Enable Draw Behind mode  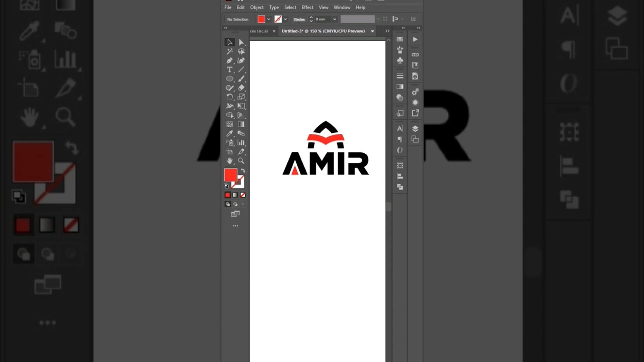235,204
